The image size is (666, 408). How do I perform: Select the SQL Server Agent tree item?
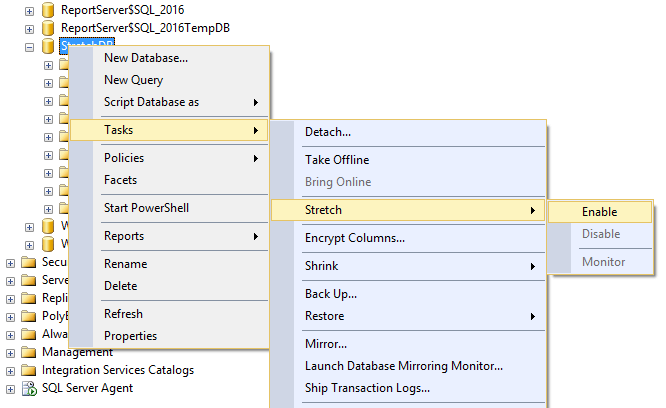87,388
